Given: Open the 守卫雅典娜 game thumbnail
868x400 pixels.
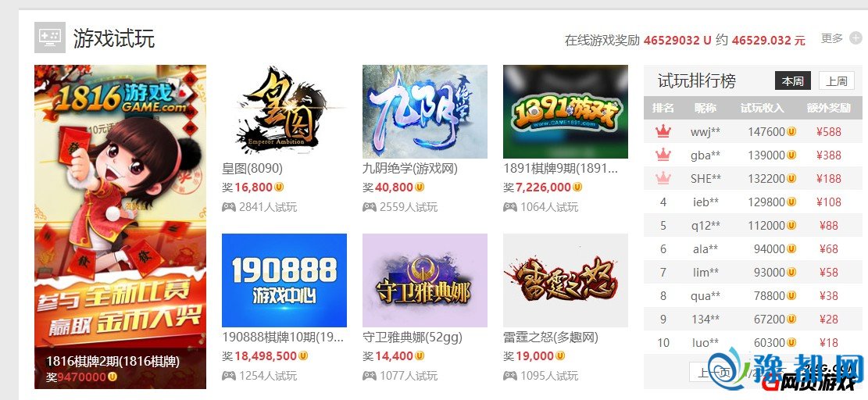Looking at the screenshot, I should pos(424,280).
